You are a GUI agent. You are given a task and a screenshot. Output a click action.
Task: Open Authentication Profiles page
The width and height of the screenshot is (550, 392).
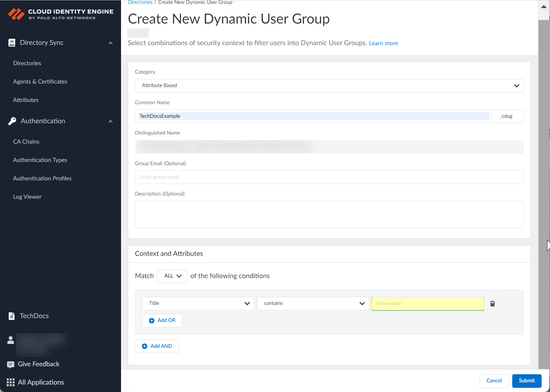(x=42, y=178)
